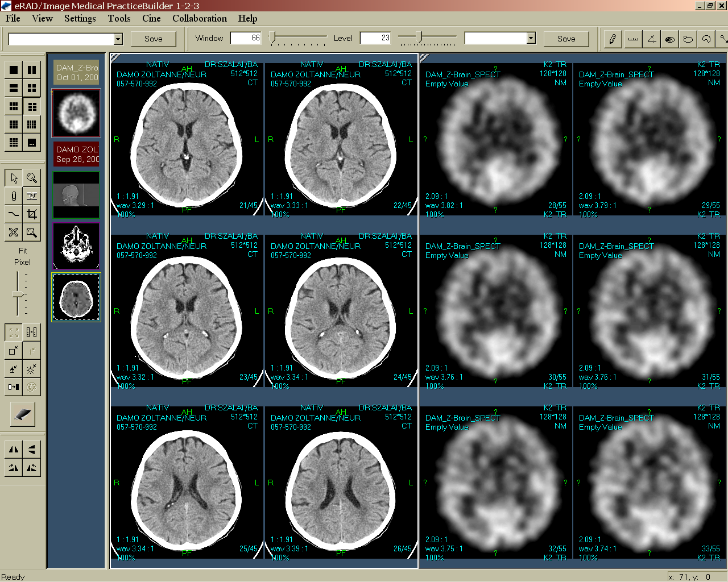The image size is (728, 582).
Task: Select the axial brain CT thumbnail
Action: (76, 297)
